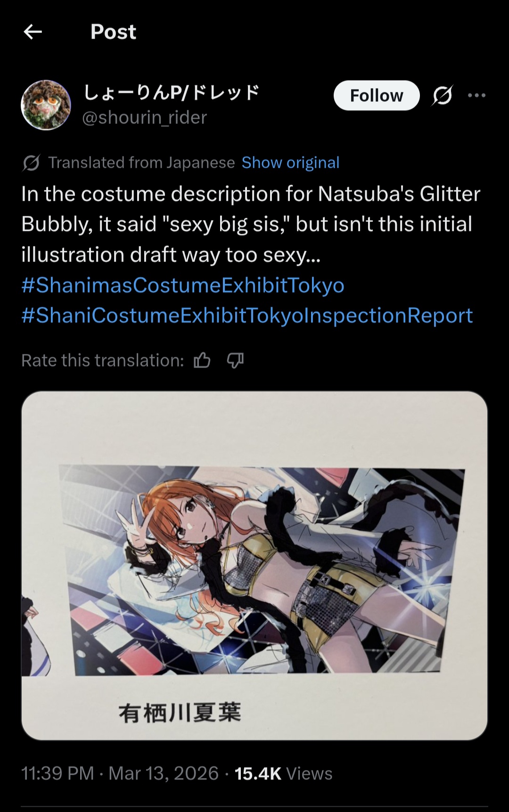Image resolution: width=509 pixels, height=812 pixels.
Task: Show the original Japanese post text
Action: point(290,163)
